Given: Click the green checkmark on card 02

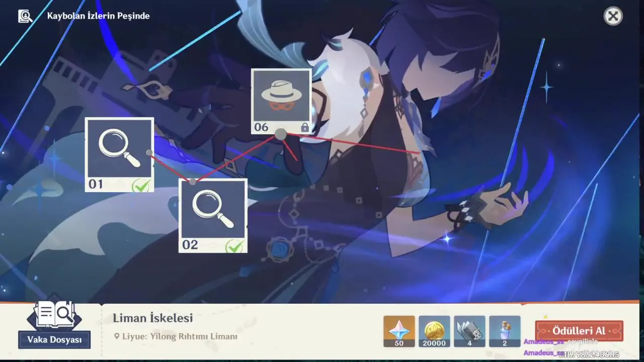Looking at the screenshot, I should point(234,246).
